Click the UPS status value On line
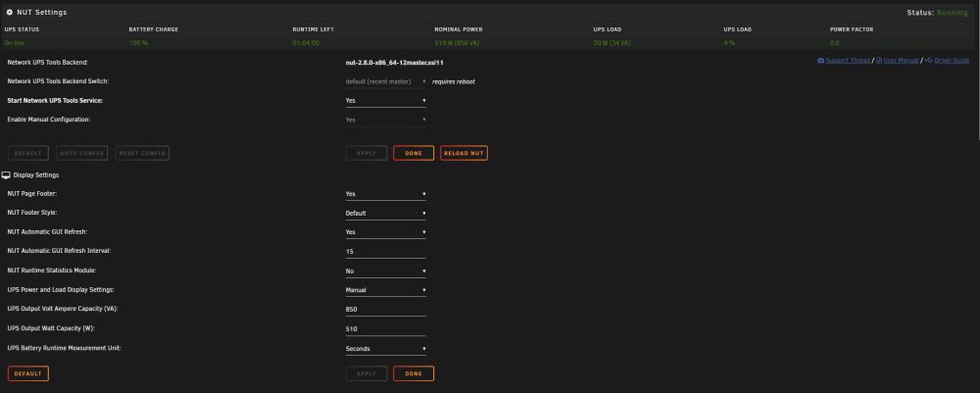The width and height of the screenshot is (980, 393). pyautogui.click(x=14, y=43)
